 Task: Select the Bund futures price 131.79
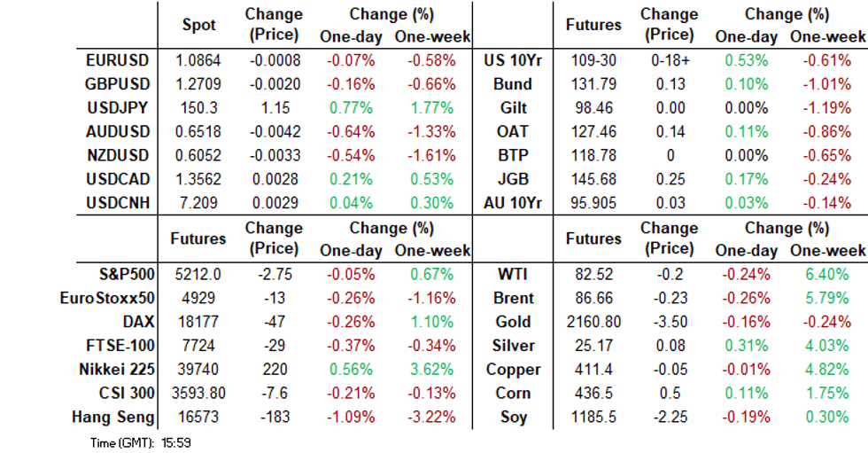tap(593, 84)
